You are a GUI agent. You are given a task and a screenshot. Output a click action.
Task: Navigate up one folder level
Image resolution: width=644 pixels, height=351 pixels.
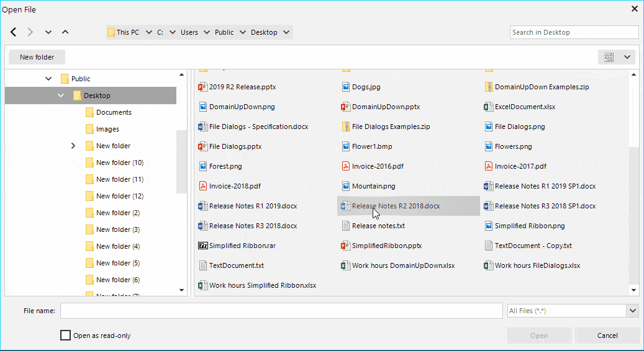(x=65, y=32)
